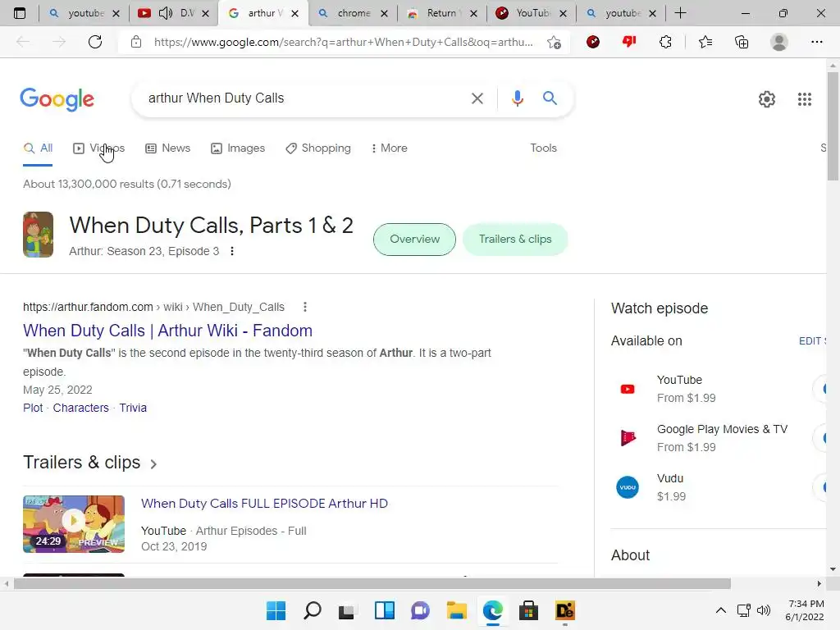Open the Google apps grid

(x=804, y=99)
